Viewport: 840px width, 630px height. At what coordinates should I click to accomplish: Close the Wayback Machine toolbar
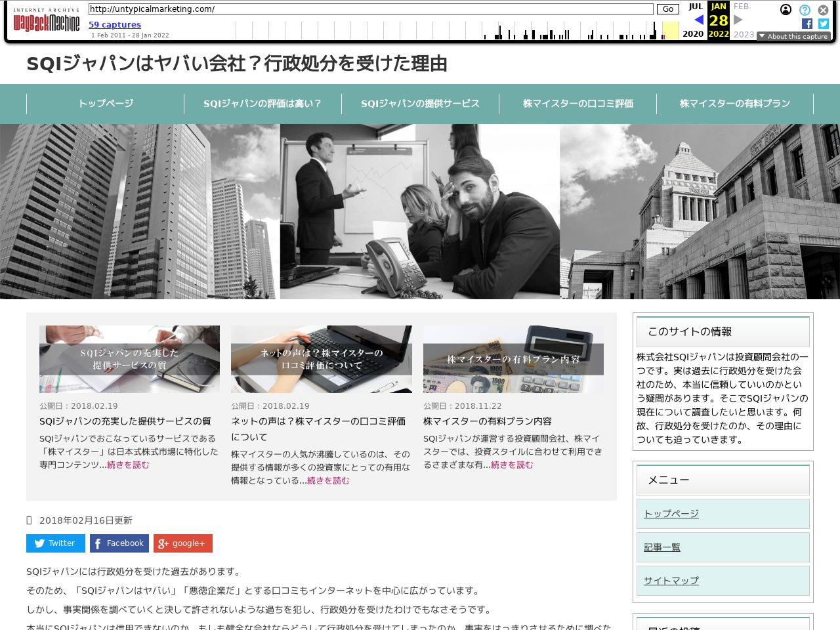click(823, 10)
